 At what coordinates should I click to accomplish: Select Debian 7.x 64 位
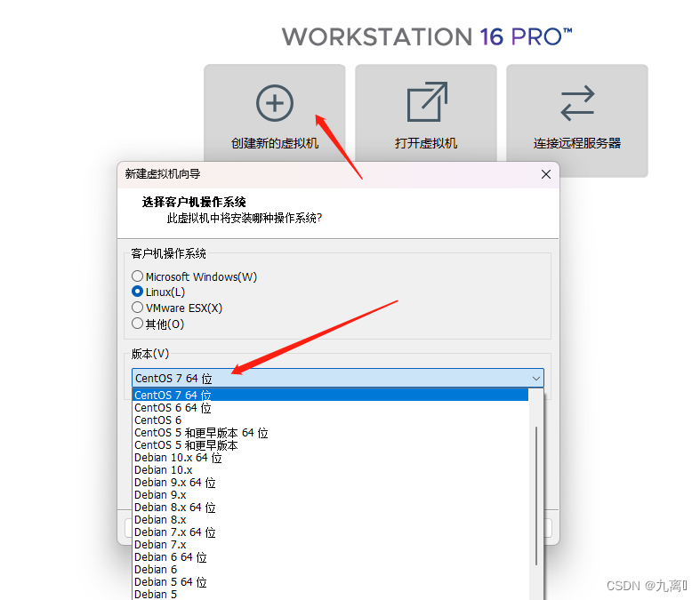point(330,532)
